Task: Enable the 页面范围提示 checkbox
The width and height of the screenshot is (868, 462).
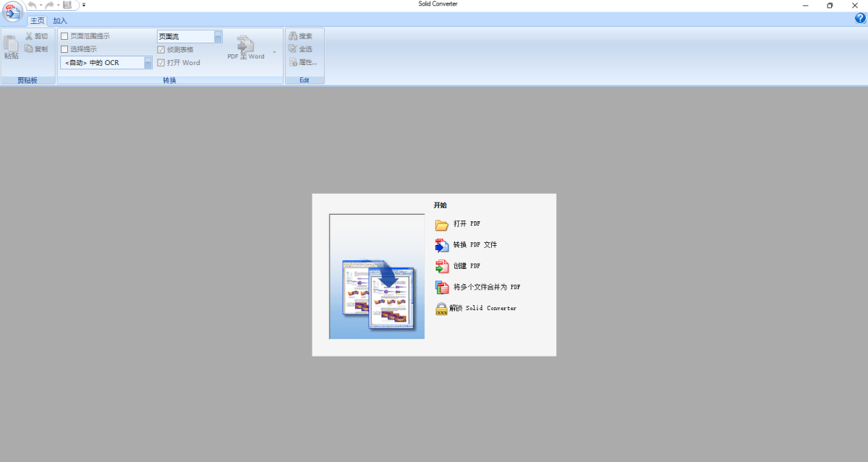Action: pyautogui.click(x=64, y=35)
